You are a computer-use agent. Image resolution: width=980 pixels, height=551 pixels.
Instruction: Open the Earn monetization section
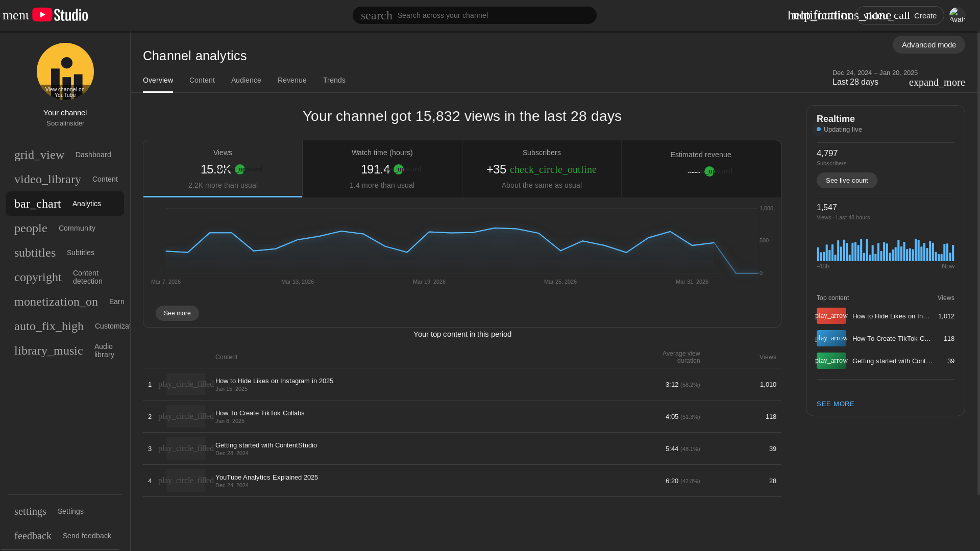(x=65, y=302)
